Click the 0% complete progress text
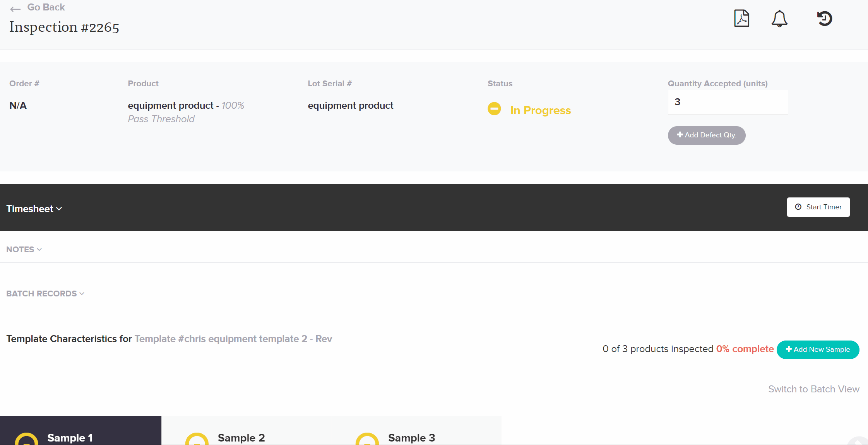Viewport: 868px width, 445px height. point(745,349)
